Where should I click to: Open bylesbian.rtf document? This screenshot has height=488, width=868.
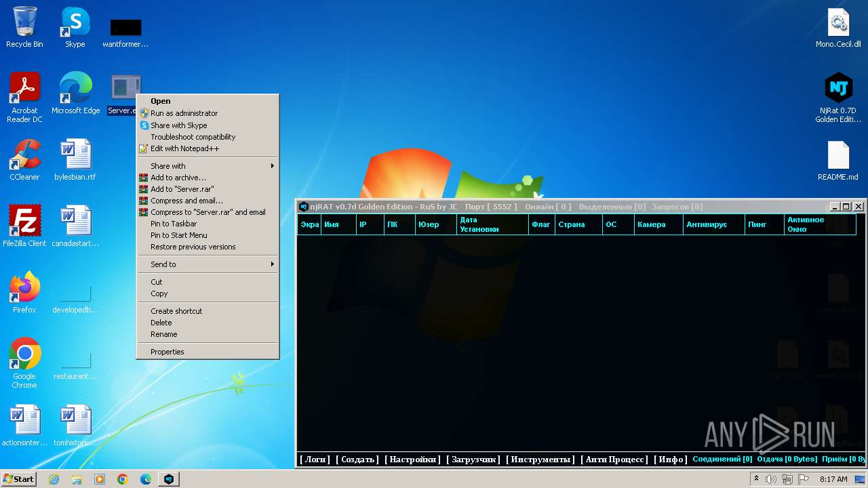point(75,160)
